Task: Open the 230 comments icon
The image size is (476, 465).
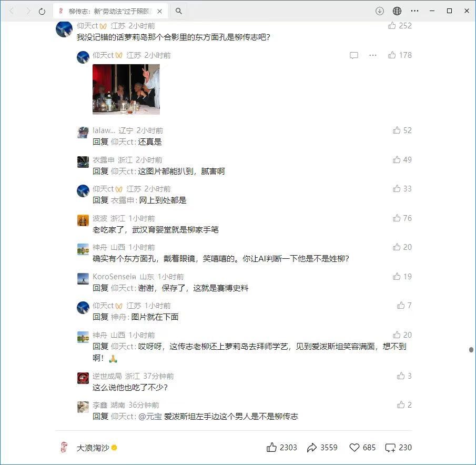Action: 390,448
